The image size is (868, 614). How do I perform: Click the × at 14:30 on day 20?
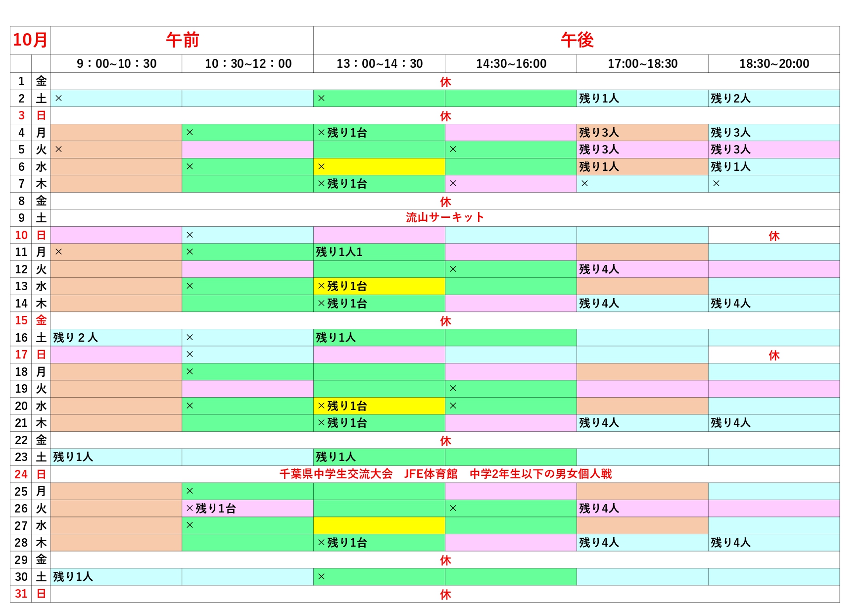(453, 406)
